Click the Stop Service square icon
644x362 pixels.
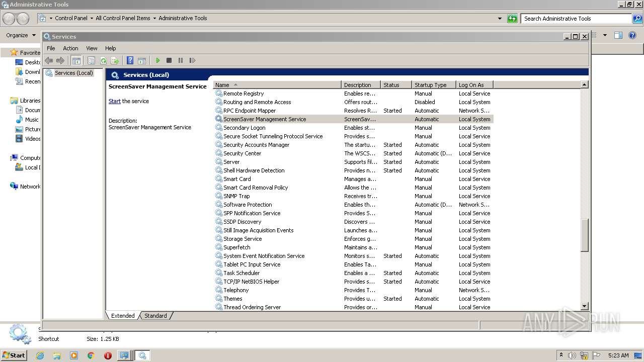point(169,60)
